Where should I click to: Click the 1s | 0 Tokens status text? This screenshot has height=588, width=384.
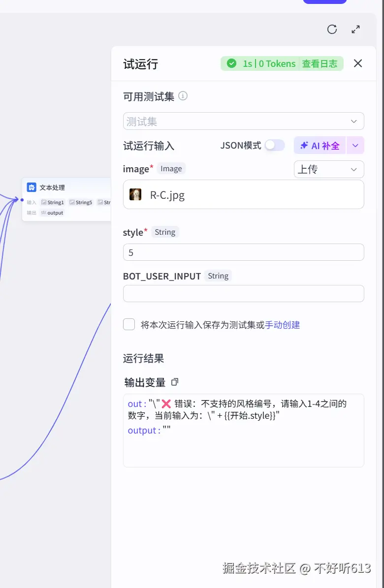pos(269,64)
